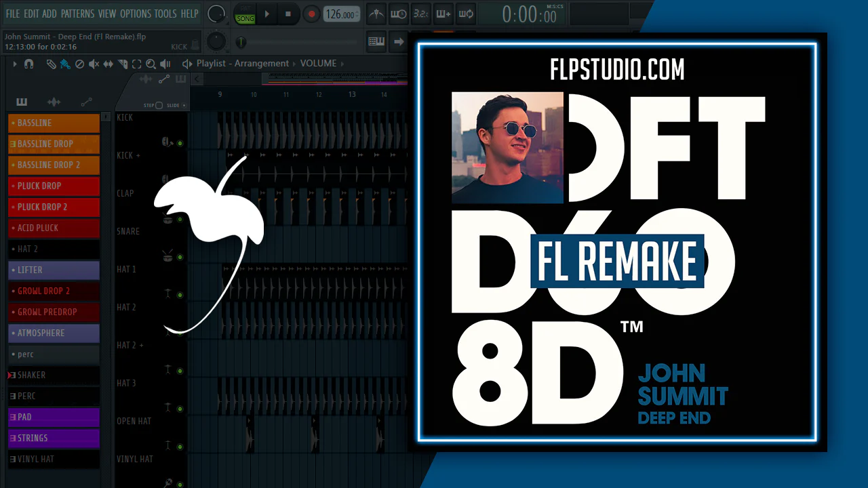Open the playlist options arrow menu

click(15, 64)
